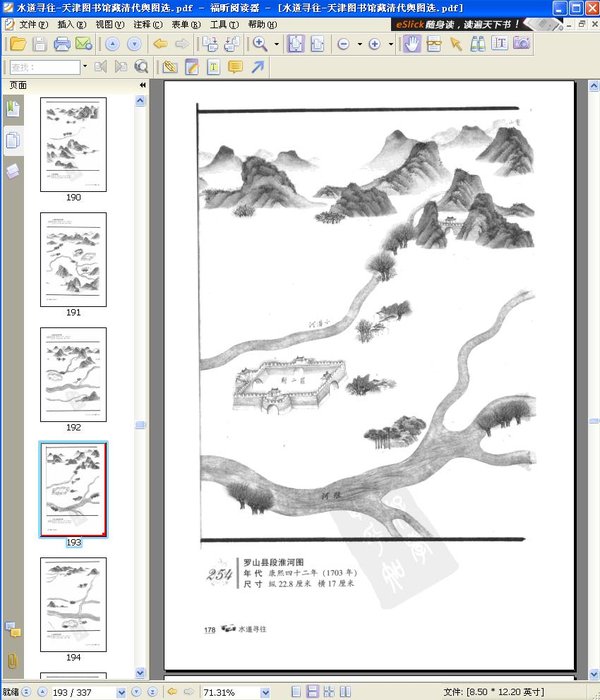This screenshot has width=600, height=700.
Task: Open the 注释 menu
Action: pos(148,24)
